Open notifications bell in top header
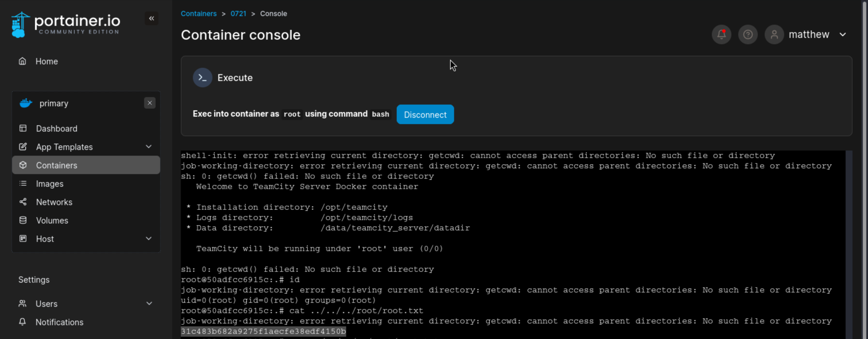The width and height of the screenshot is (868, 339). coord(721,34)
